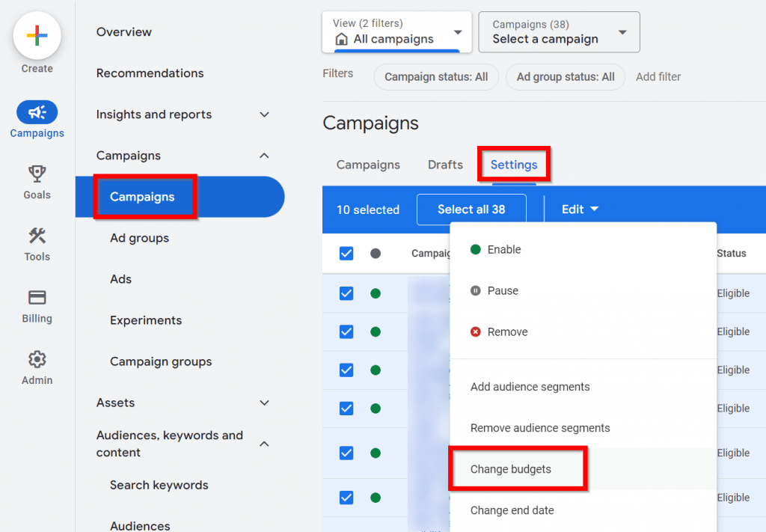
Task: Uncheck the fifth campaign row checkbox
Action: 346,453
